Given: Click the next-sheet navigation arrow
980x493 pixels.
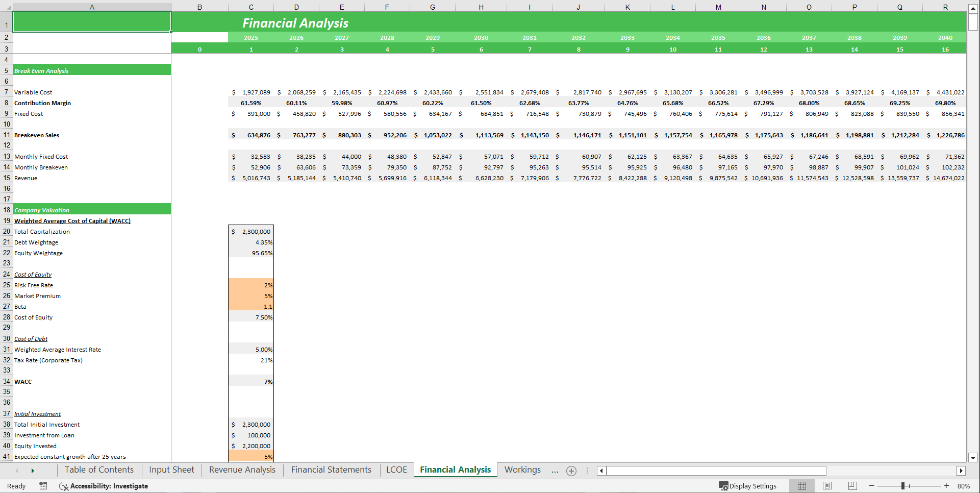Looking at the screenshot, I should 33,471.
